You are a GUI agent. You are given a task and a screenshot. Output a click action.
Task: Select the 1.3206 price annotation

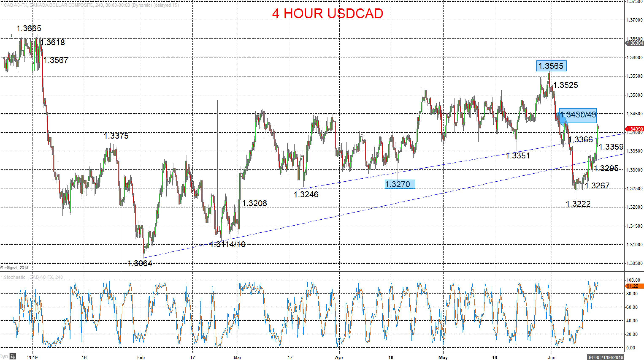254,203
